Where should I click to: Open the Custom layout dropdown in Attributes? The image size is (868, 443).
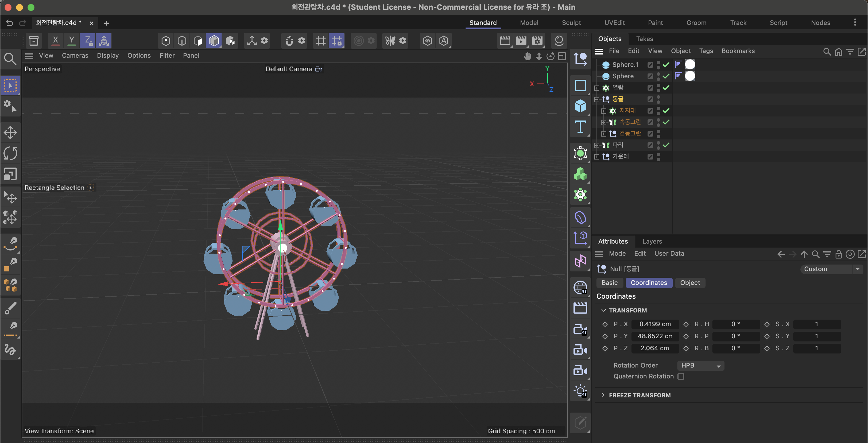(831, 269)
